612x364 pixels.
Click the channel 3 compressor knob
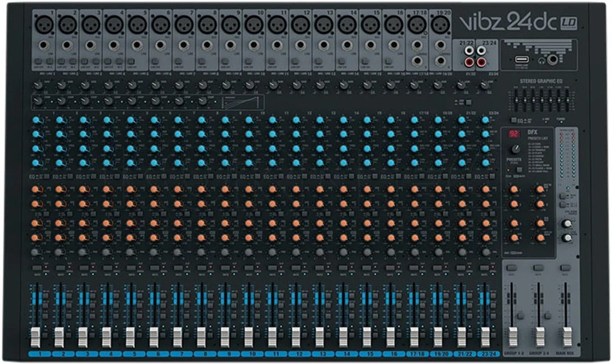pyautogui.click(x=85, y=101)
